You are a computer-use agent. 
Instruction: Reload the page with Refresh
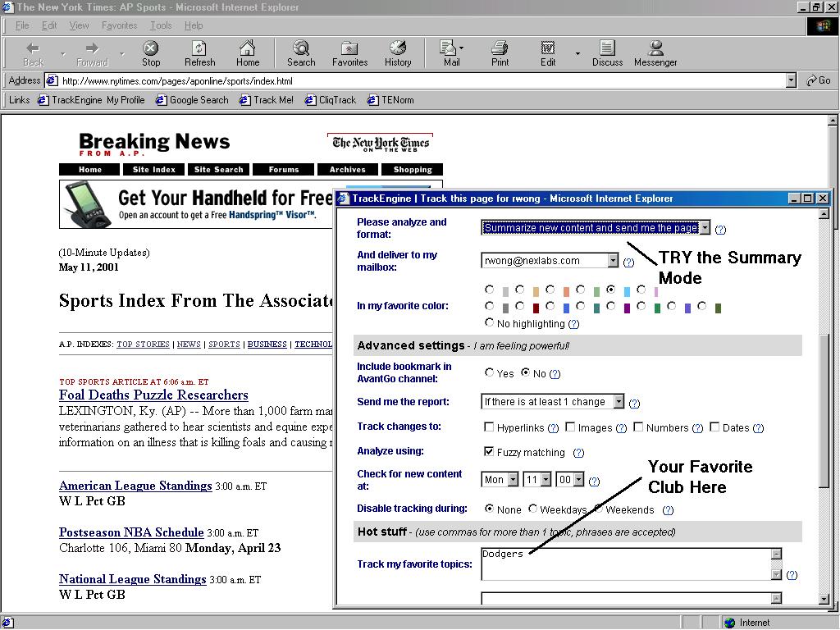tap(200, 53)
